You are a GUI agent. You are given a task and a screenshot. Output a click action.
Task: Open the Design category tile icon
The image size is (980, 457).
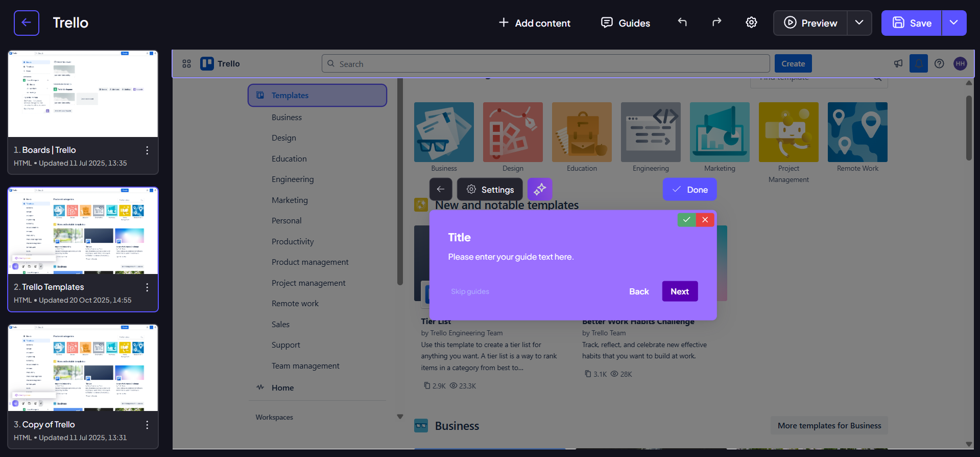[x=513, y=132]
